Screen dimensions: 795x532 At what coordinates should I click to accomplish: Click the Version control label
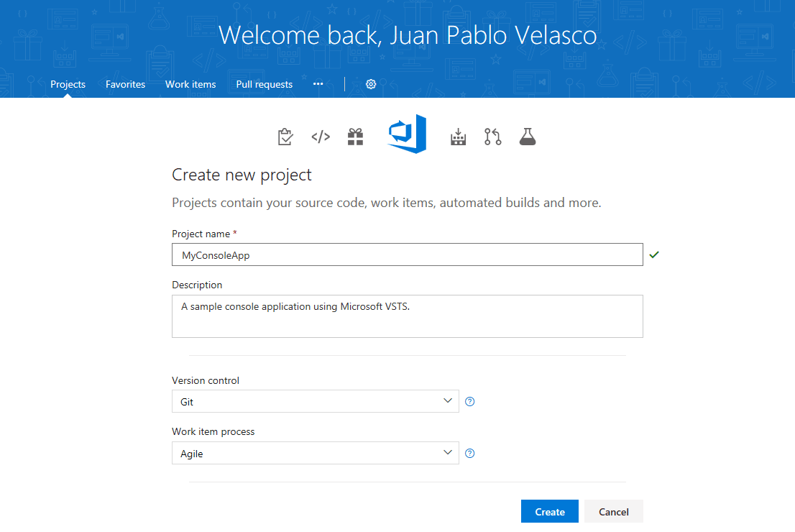[x=206, y=380]
